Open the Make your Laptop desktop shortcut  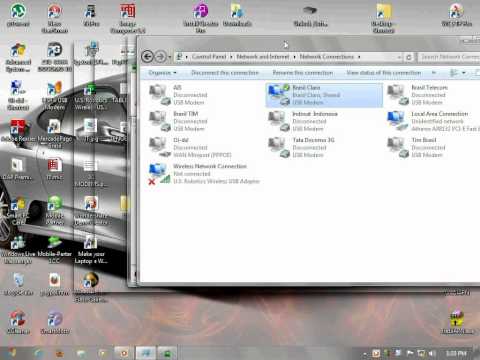(90, 250)
